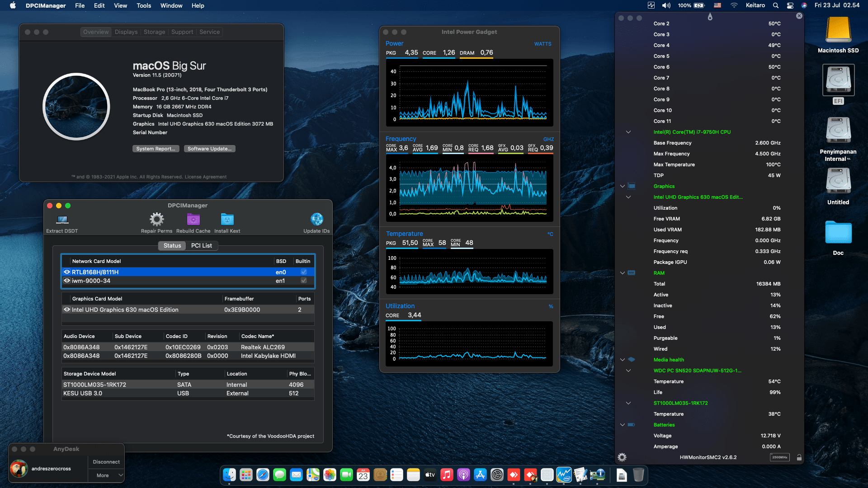Open App Store from the Dock

click(x=480, y=475)
